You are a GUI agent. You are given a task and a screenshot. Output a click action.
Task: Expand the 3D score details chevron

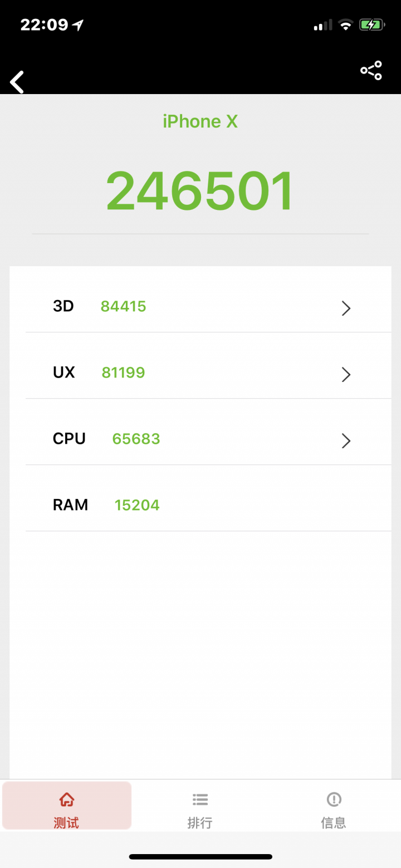(x=346, y=308)
